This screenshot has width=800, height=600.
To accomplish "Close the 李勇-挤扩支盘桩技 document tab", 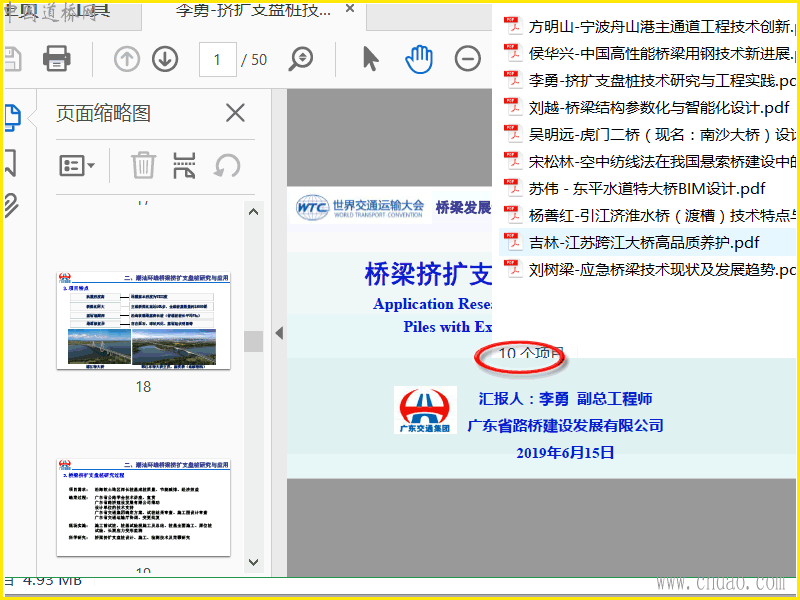I will click(x=350, y=9).
